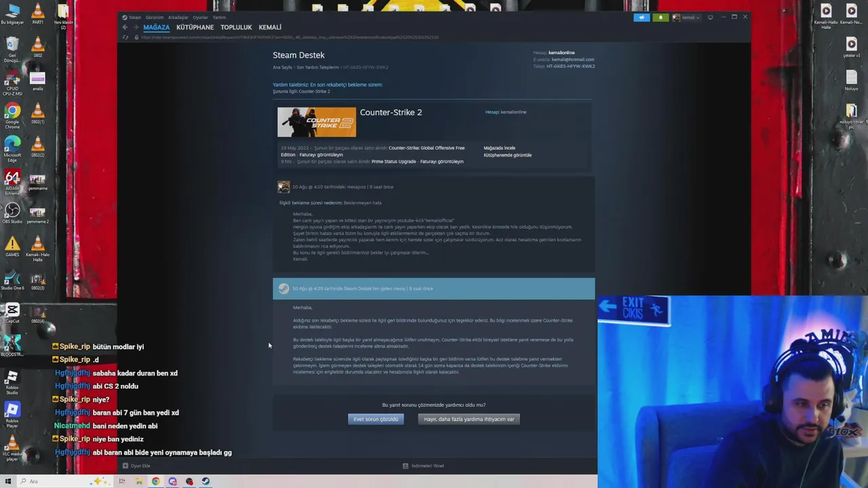
Task: Open İndirmeleri Yönet in Steam footer
Action: (x=423, y=466)
